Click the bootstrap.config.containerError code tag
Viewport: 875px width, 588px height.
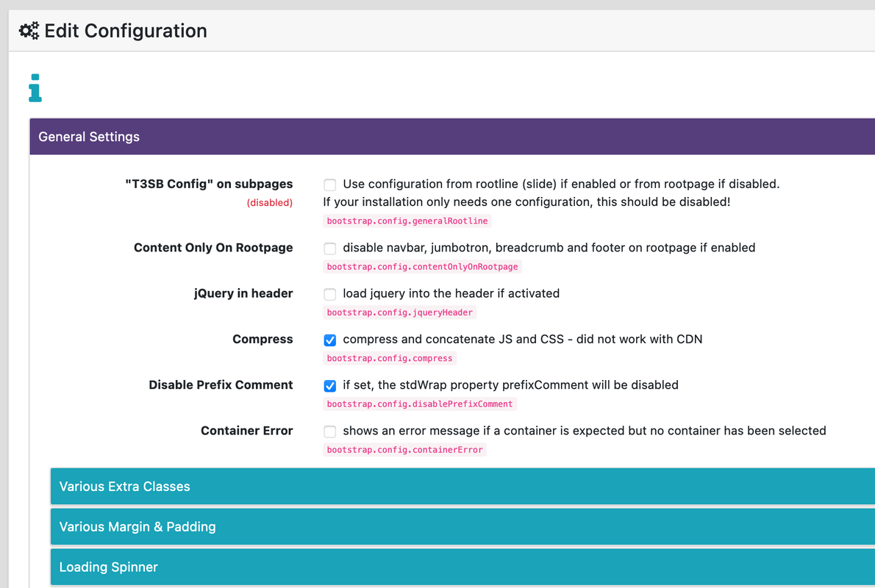coord(404,450)
